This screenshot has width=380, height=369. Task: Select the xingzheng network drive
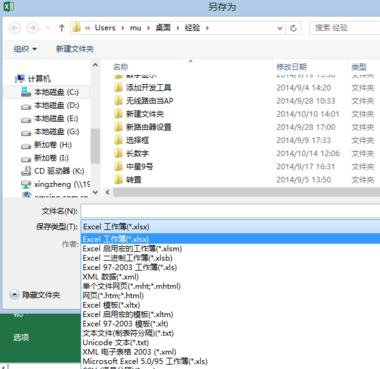(x=62, y=184)
